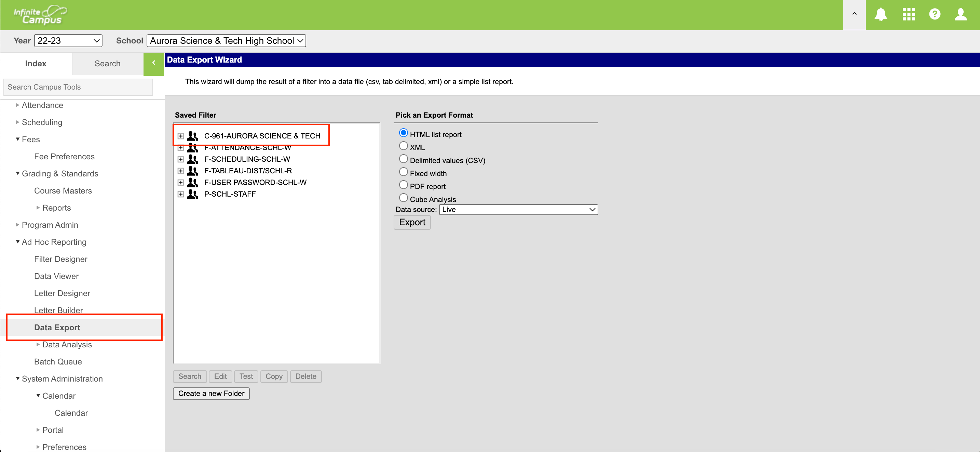This screenshot has width=980, height=452.
Task: Click the group icon beside F-TABLEAU-DIST/SCHL-R
Action: click(x=193, y=171)
